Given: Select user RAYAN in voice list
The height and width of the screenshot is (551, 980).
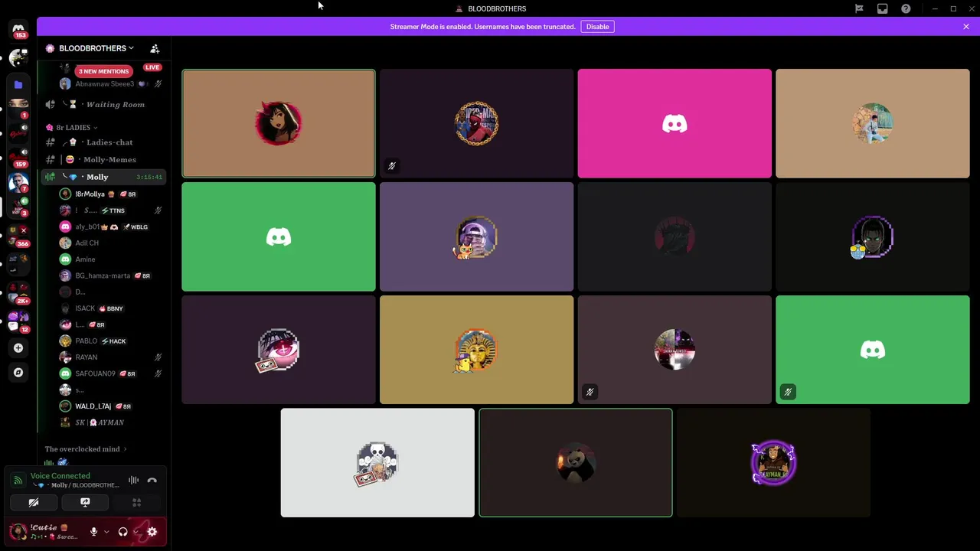Looking at the screenshot, I should (x=111, y=357).
